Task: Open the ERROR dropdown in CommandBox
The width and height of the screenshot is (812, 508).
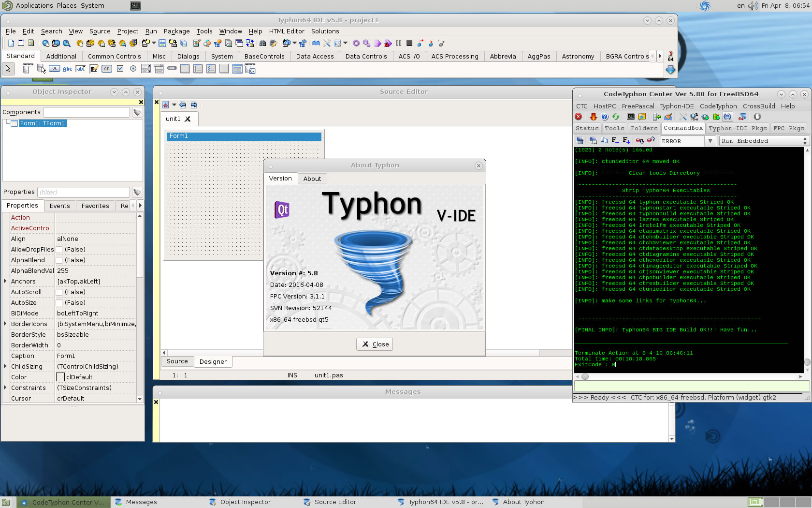Action: tap(710, 141)
